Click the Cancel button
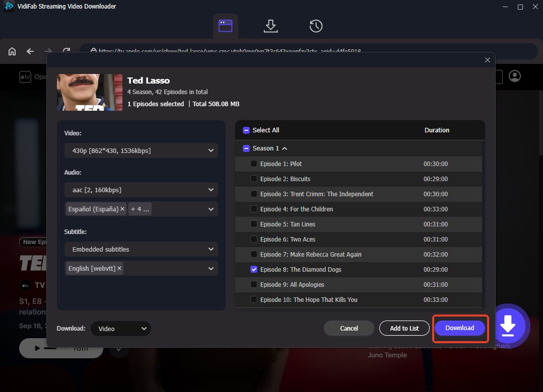 tap(349, 328)
